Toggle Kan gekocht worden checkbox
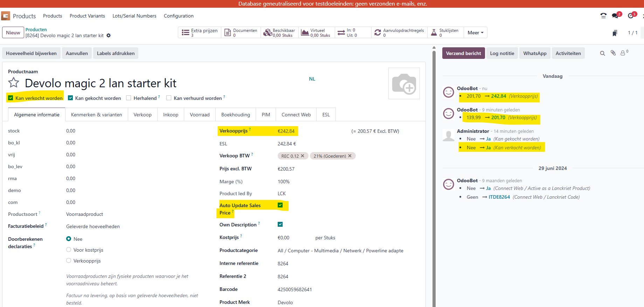 tap(70, 98)
